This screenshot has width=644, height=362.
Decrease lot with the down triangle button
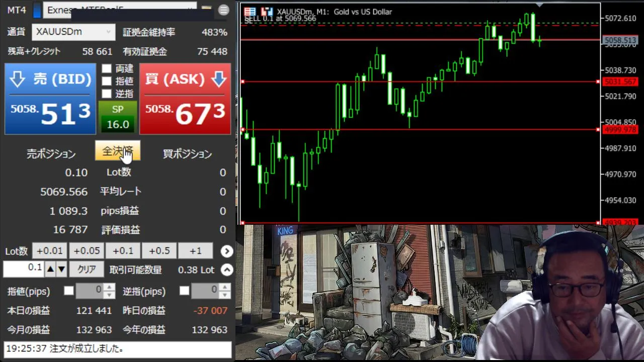click(61, 269)
